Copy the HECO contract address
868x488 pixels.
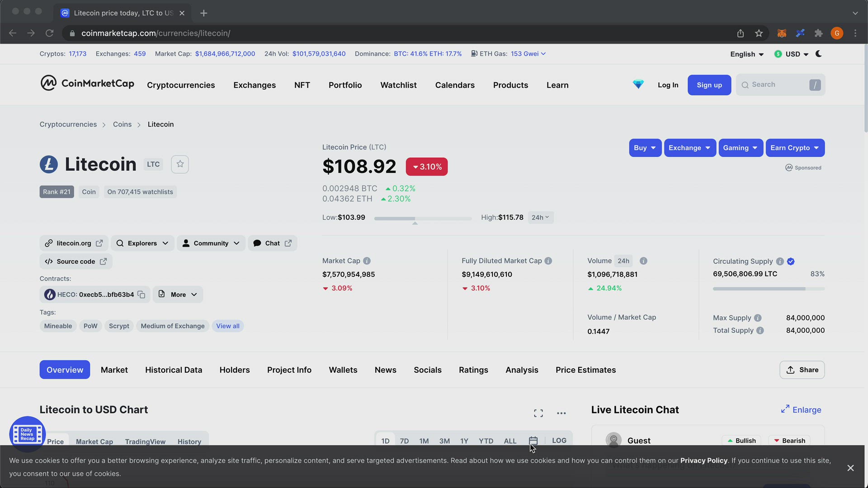[x=142, y=294]
